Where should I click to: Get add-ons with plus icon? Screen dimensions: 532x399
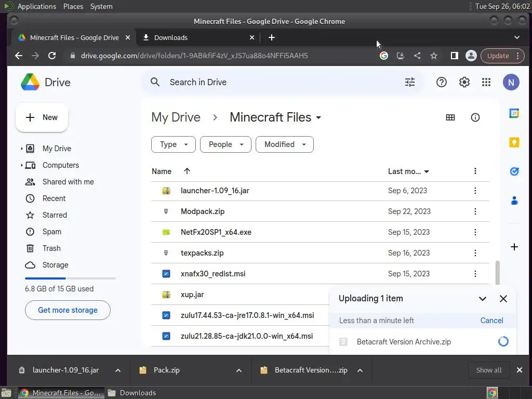[514, 247]
